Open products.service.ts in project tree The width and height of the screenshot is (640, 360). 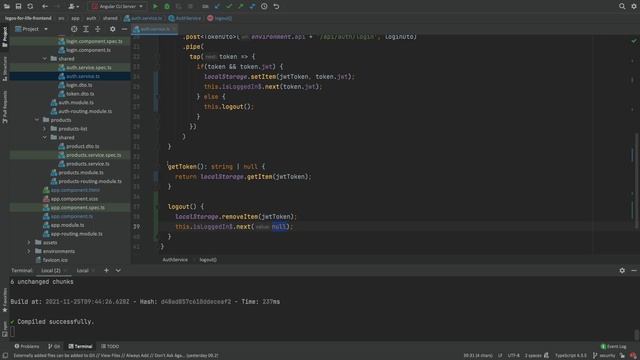[88, 164]
